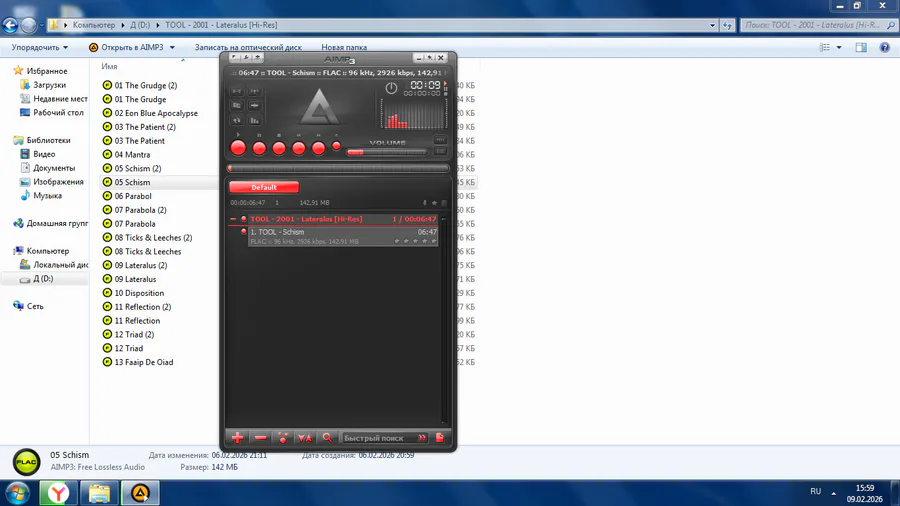This screenshot has width=900, height=506.
Task: Expand the arrow next to Открыть в AIMP3
Action: [172, 48]
